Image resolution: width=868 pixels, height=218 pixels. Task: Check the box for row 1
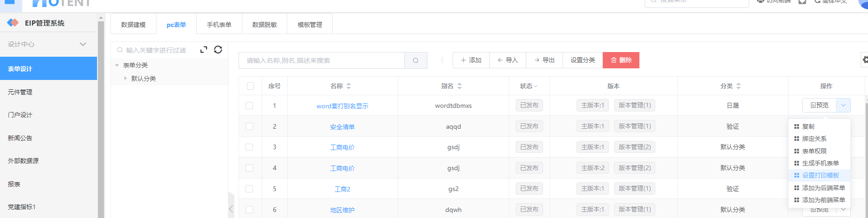pyautogui.click(x=249, y=106)
